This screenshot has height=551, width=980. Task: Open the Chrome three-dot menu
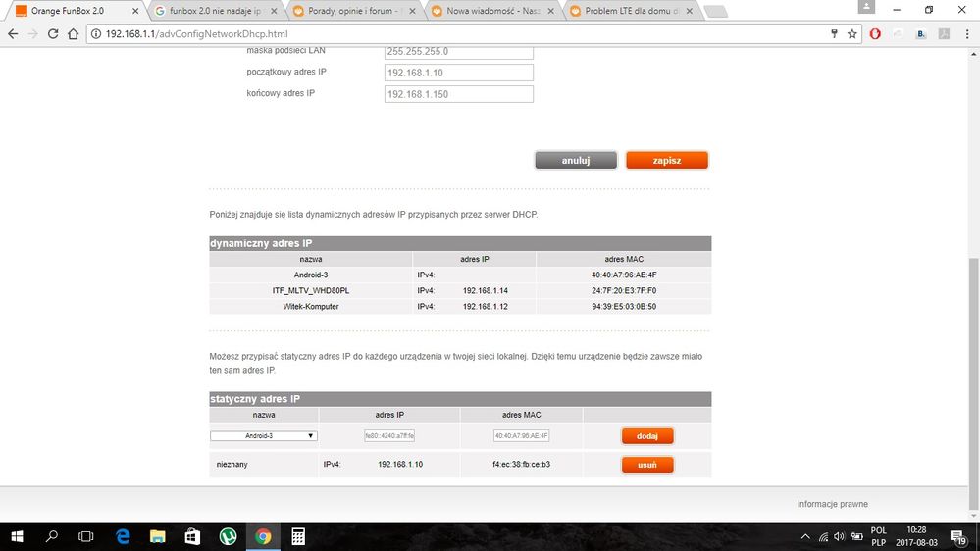point(967,34)
